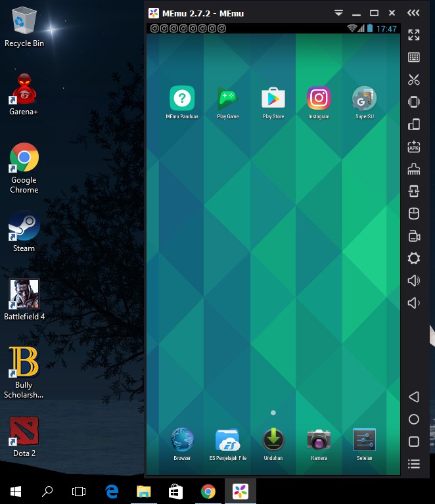Launch Instagram in MEmu
This screenshot has width=435, height=504.
319,103
